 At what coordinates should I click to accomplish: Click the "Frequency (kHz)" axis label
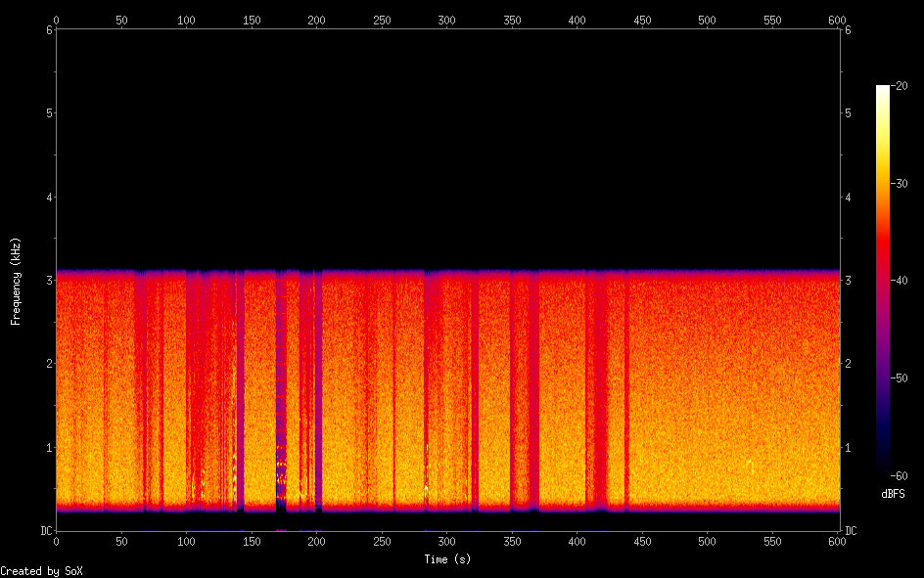[x=15, y=281]
